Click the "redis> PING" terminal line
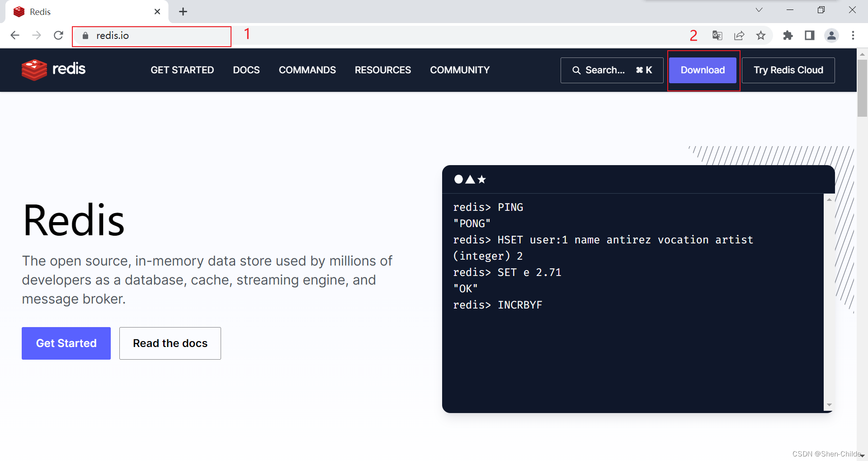This screenshot has height=461, width=868. coord(488,207)
